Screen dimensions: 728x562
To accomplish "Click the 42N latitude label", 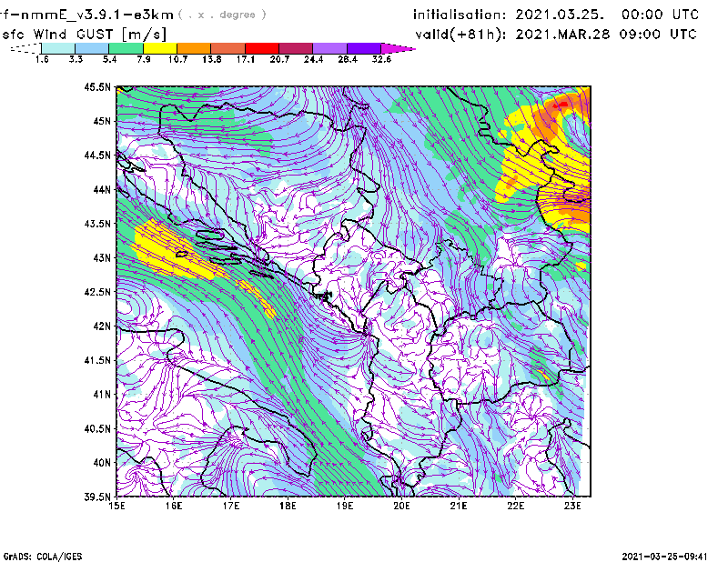I will [102, 326].
